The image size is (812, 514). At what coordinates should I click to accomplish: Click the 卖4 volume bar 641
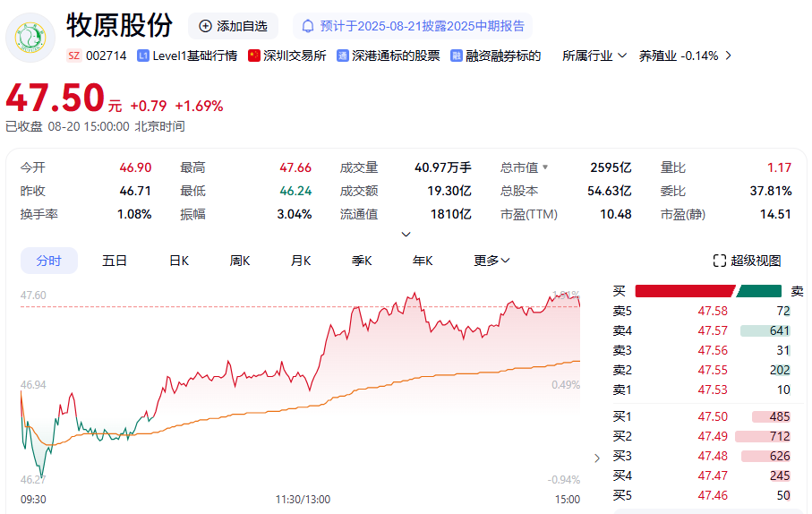point(765,330)
